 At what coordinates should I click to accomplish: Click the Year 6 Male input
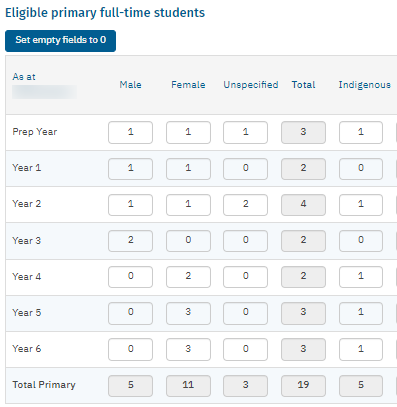click(x=130, y=349)
